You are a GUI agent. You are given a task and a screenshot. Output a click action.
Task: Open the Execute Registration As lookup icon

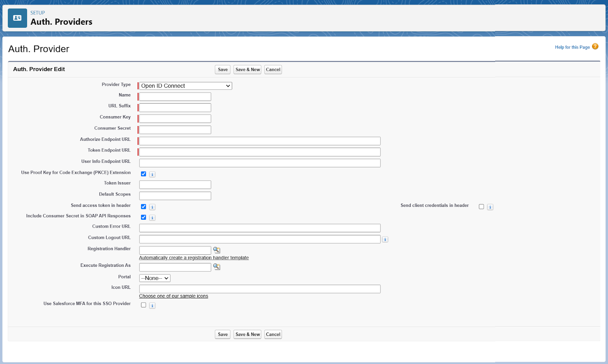217,267
